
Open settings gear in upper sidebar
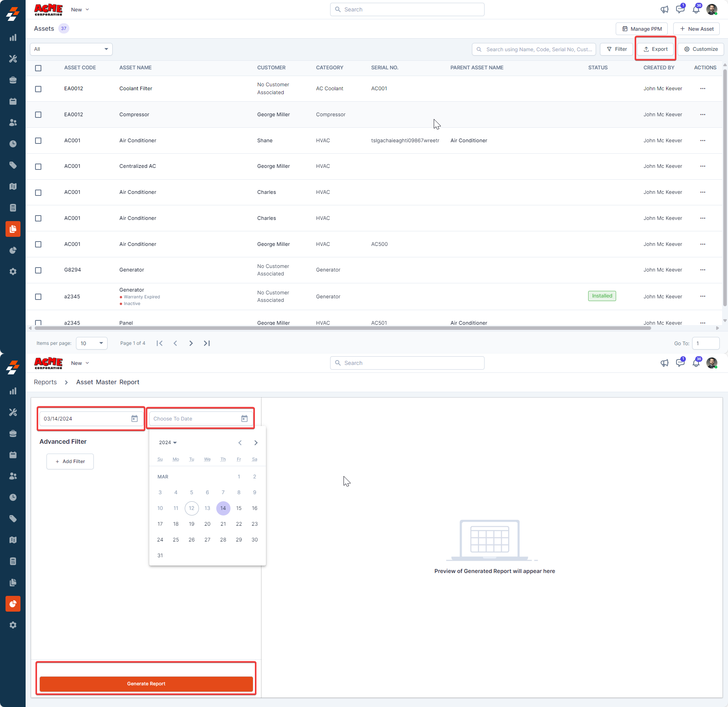13,272
